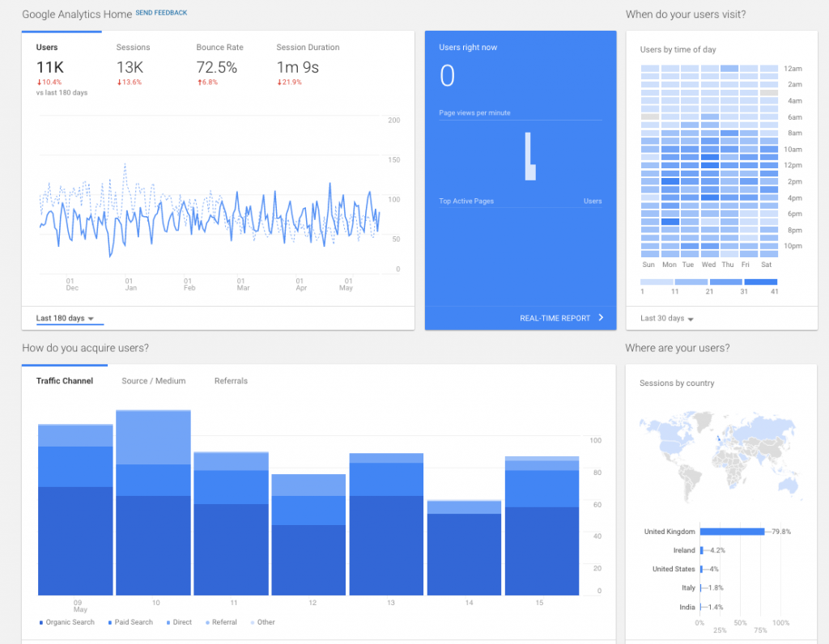Screen dimensions: 829x644
Task: Click the India country label
Action: click(x=687, y=607)
